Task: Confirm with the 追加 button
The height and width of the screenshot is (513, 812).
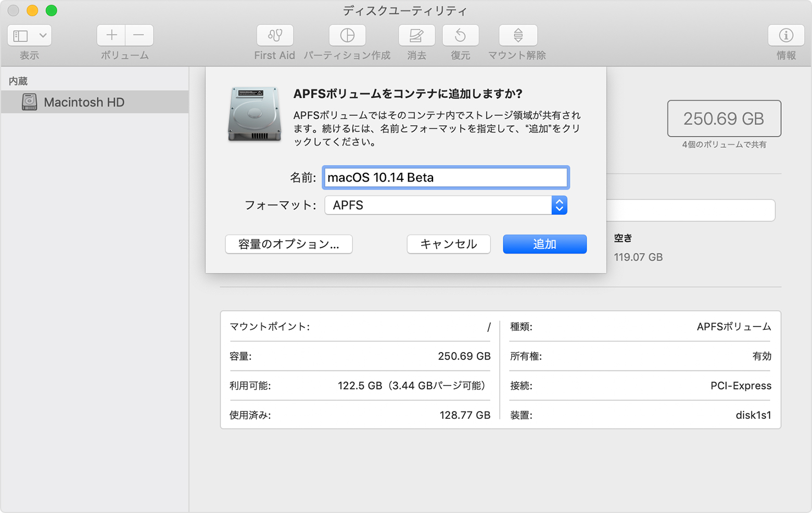Action: click(544, 244)
